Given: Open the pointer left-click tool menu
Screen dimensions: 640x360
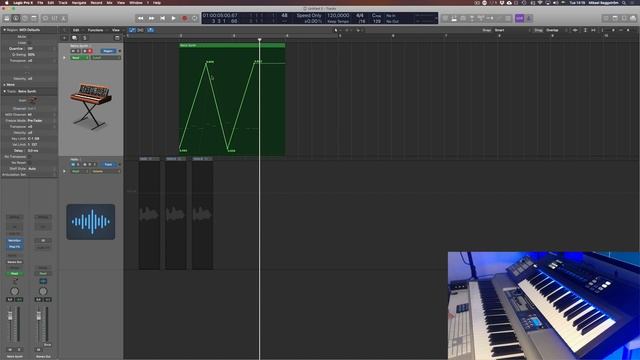Looking at the screenshot, I should (x=337, y=30).
